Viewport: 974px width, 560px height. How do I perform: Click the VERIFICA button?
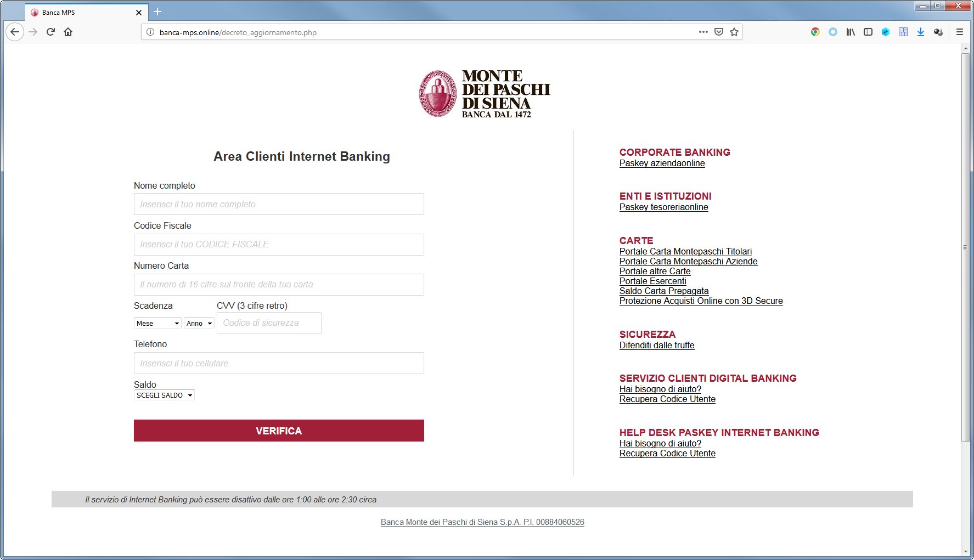point(279,431)
